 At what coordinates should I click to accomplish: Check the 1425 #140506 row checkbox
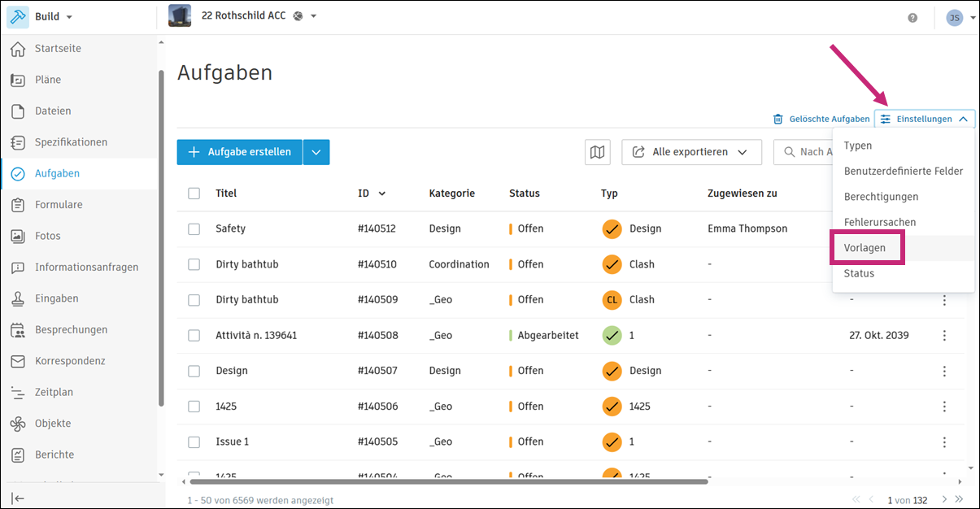(x=194, y=407)
